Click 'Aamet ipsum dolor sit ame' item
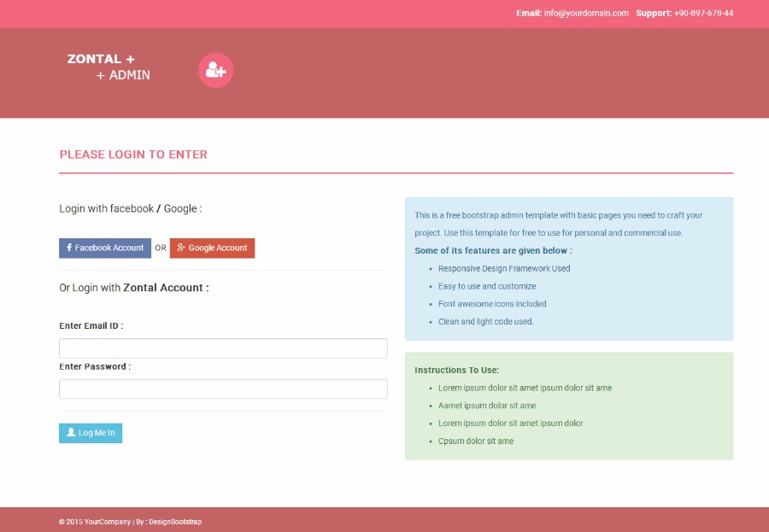 click(487, 406)
